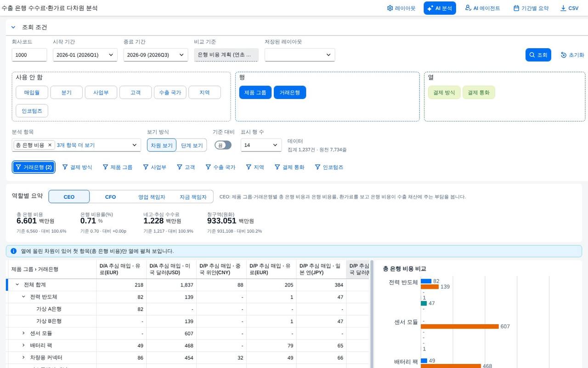Click the 분기 dimension chip
The width and height of the screenshot is (588, 368).
[67, 92]
